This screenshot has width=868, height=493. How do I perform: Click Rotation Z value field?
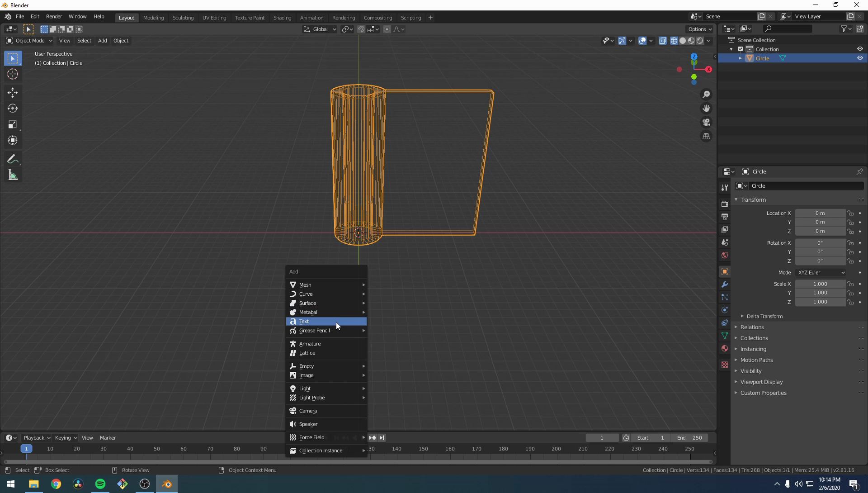(820, 261)
